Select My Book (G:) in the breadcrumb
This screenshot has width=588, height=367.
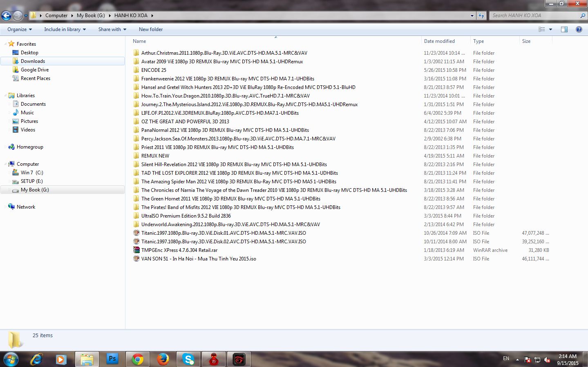click(x=91, y=16)
